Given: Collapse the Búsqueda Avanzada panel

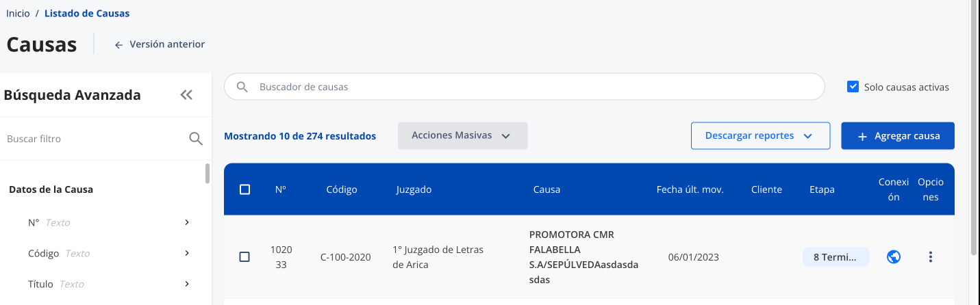Looking at the screenshot, I should 186,95.
